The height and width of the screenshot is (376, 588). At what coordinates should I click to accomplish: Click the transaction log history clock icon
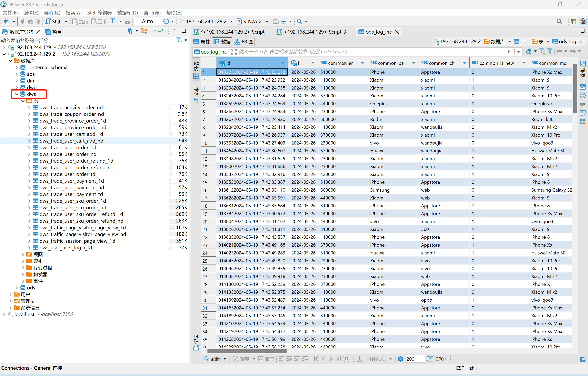coord(166,22)
